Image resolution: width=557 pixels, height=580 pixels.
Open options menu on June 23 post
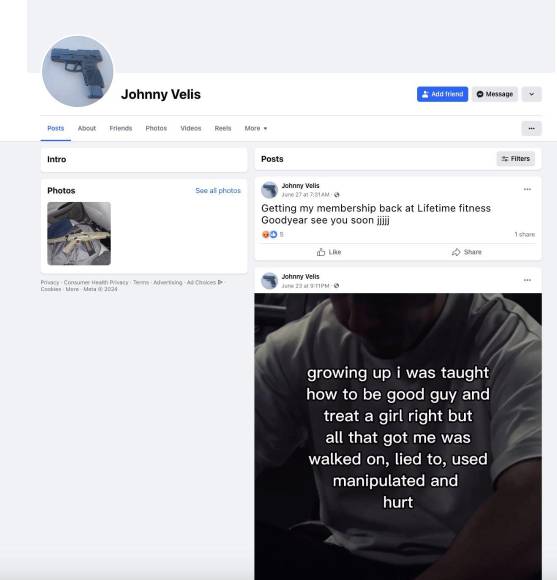[x=527, y=280]
